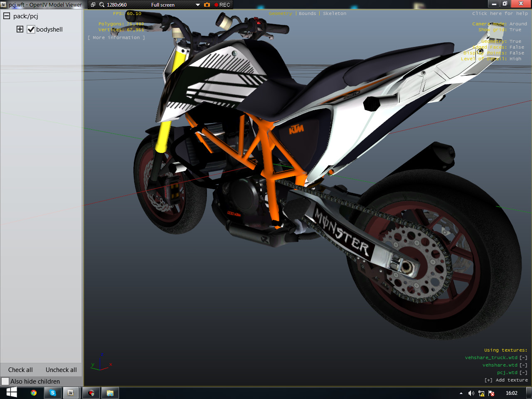Collapse the pack:/pcj tree root
Screen dimensions: 532x399
tap(7, 16)
